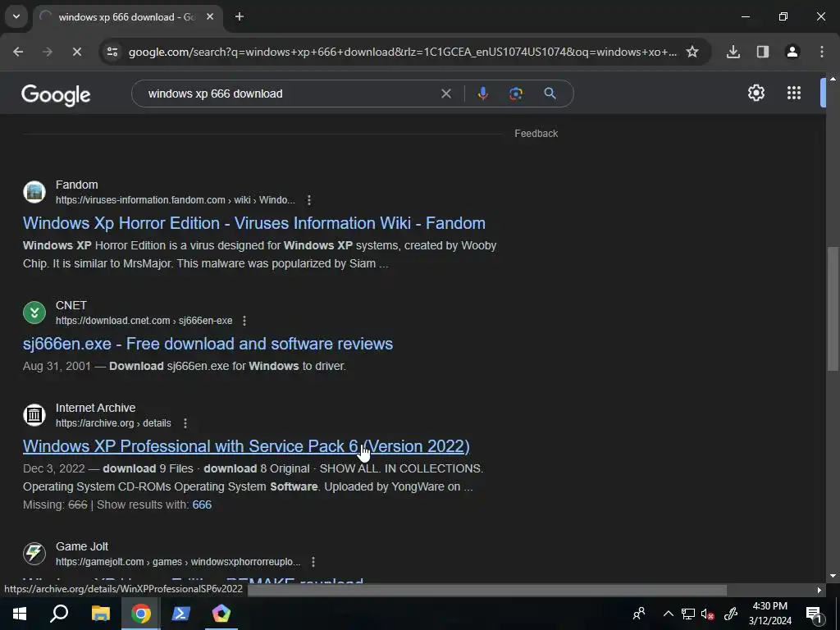This screenshot has width=840, height=630.
Task: Open Windows XP Professional Service Pack 6 link
Action: [246, 446]
